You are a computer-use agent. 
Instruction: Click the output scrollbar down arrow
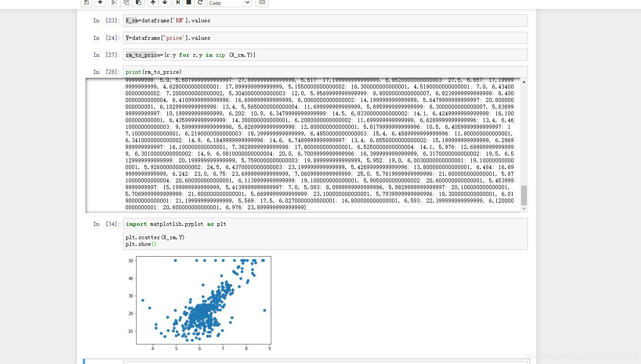[x=524, y=208]
